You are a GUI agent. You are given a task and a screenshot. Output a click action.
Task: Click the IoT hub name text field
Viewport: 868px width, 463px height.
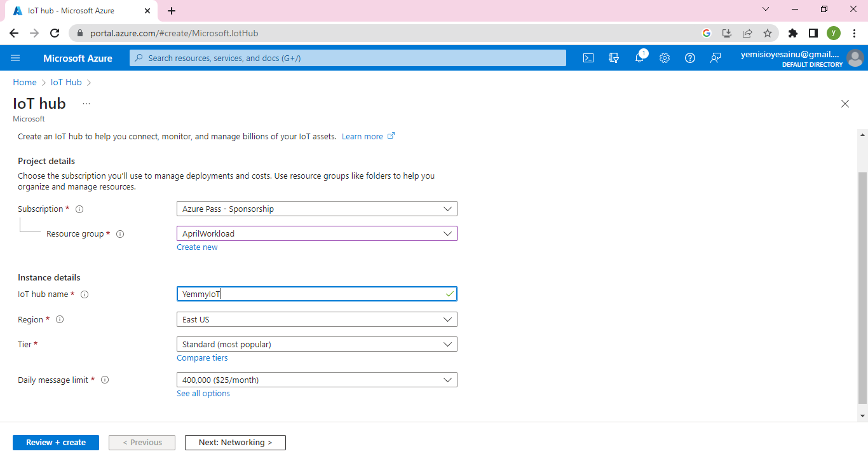tap(311, 294)
